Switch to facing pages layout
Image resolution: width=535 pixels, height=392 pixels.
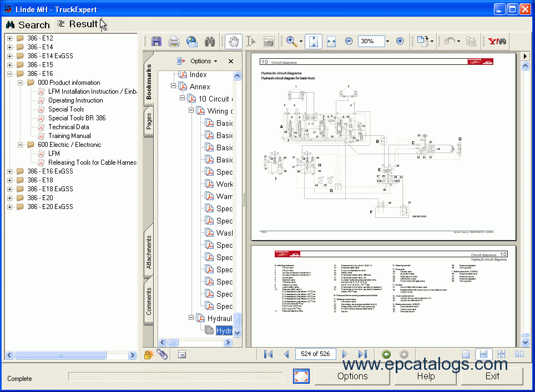pos(519,354)
